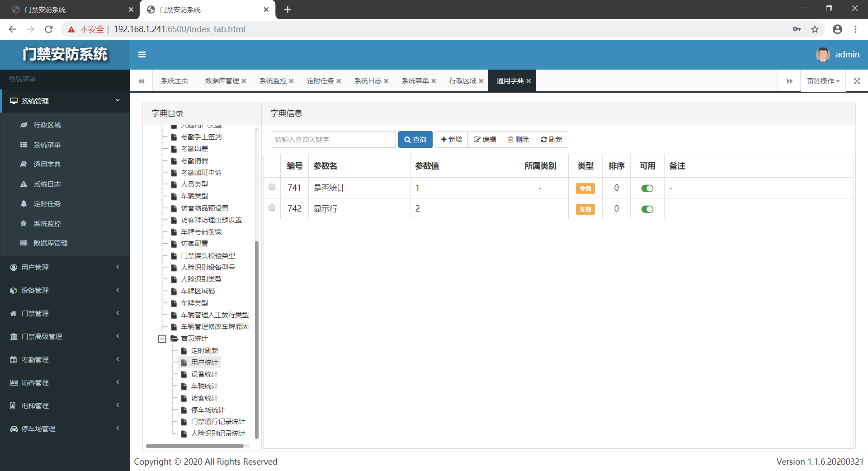Click the admin avatar icon
The height and width of the screenshot is (471, 868).
(x=822, y=55)
